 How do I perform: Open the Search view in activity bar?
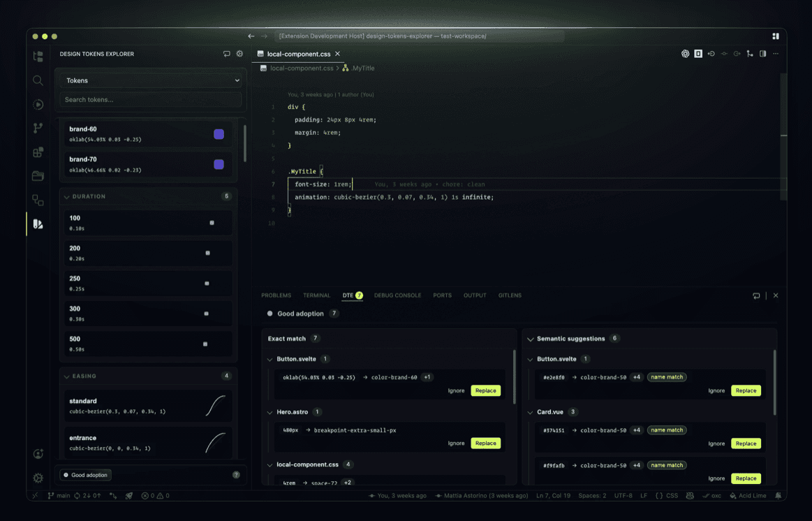click(38, 80)
